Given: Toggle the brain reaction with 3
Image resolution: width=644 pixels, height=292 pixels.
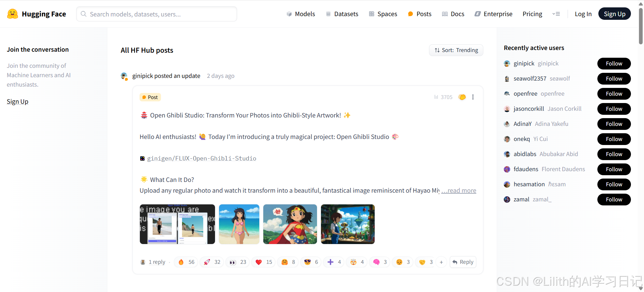Looking at the screenshot, I should click(380, 262).
